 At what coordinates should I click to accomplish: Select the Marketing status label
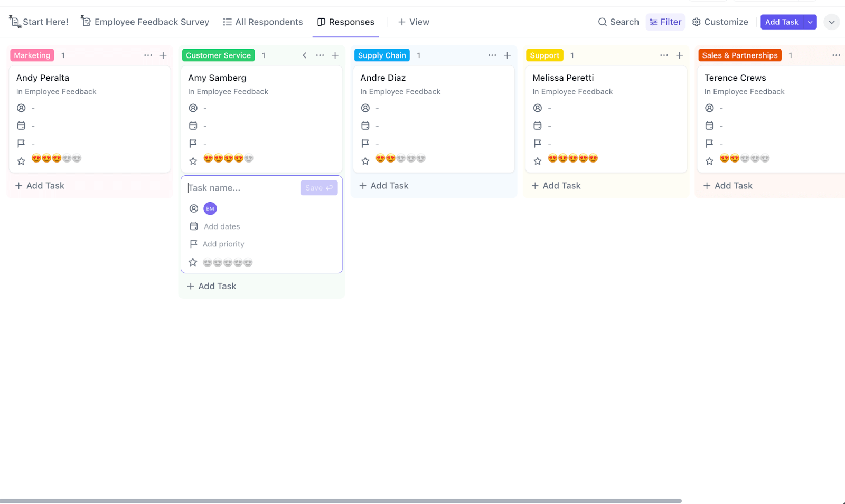click(x=32, y=55)
